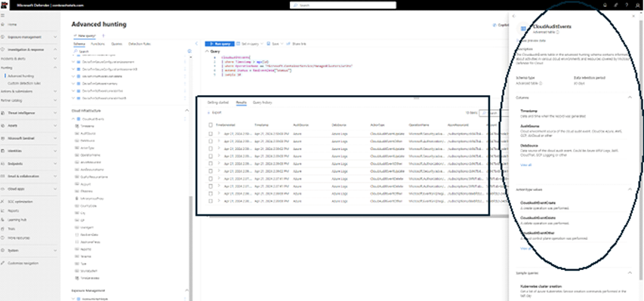Collapse the ActionType values section

(630, 189)
